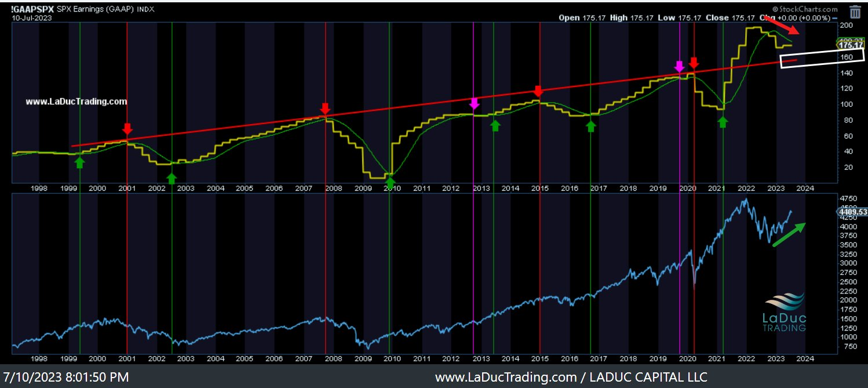Click 2001 on the upper chart's year axis
Viewport: 868px width, 388px height.
(x=127, y=188)
